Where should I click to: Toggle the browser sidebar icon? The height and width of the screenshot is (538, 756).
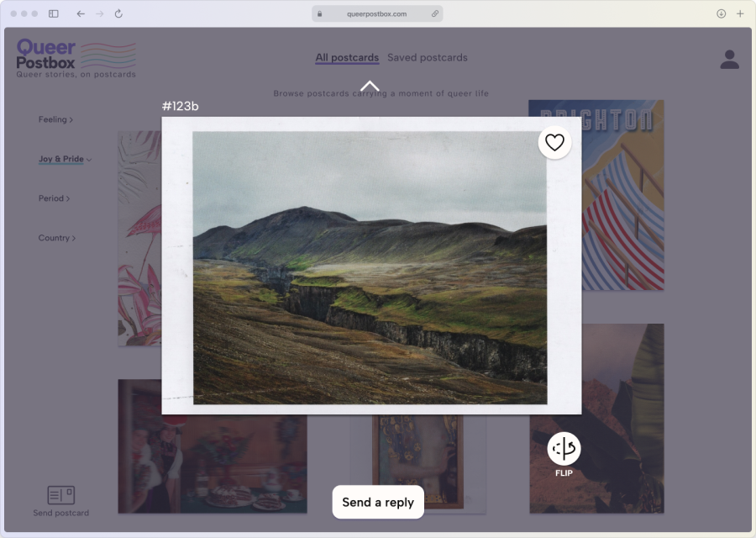(54, 13)
